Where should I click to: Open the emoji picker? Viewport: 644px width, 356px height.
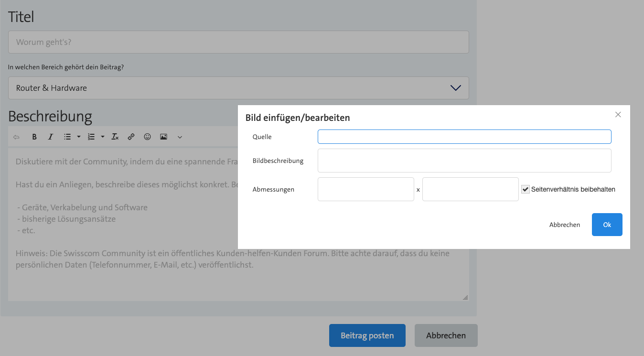pyautogui.click(x=147, y=137)
